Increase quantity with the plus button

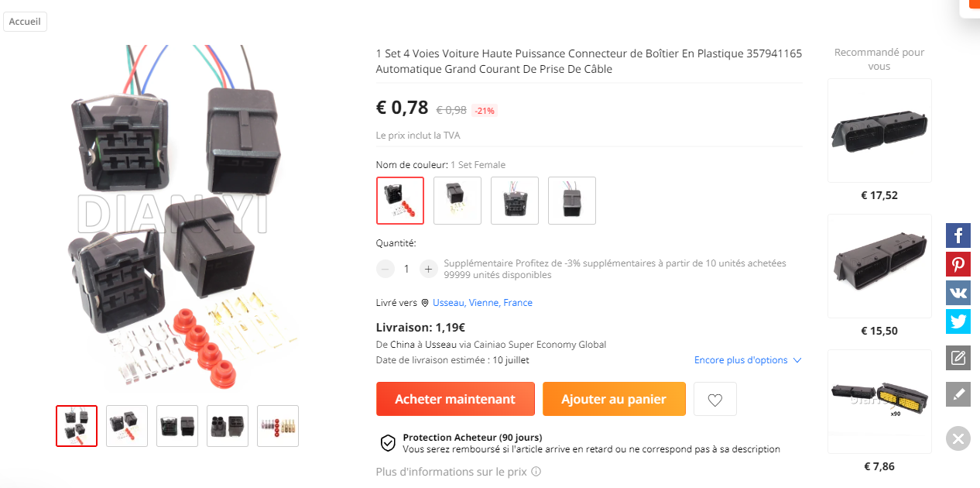pyautogui.click(x=428, y=269)
